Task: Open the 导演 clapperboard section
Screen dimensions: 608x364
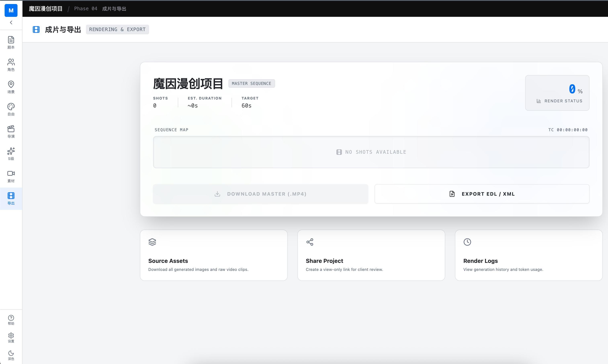Action: [x=11, y=132]
